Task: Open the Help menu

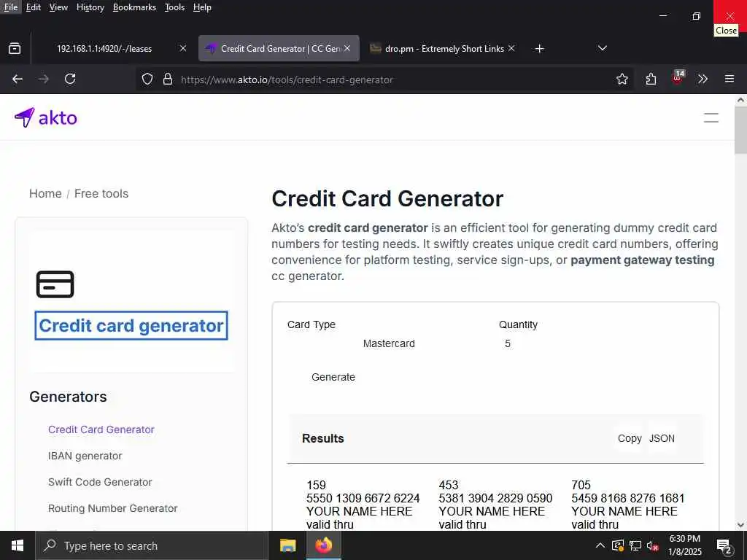Action: coord(203,7)
